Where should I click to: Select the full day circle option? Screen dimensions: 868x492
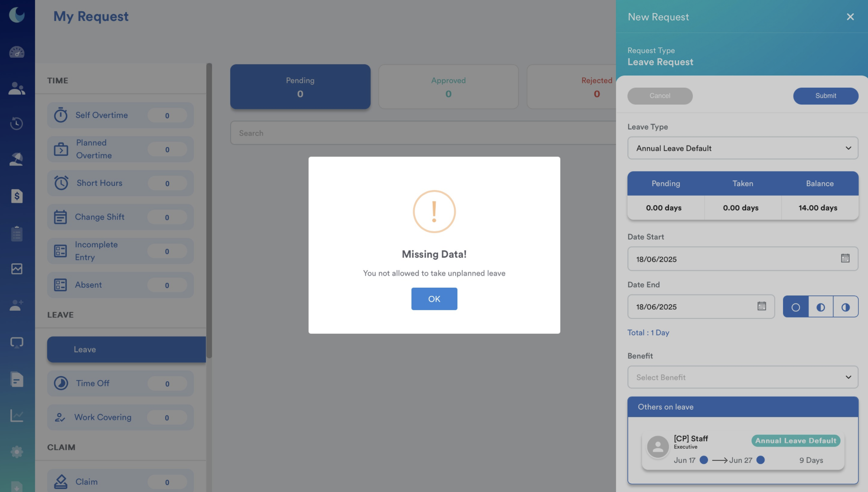[x=796, y=307]
